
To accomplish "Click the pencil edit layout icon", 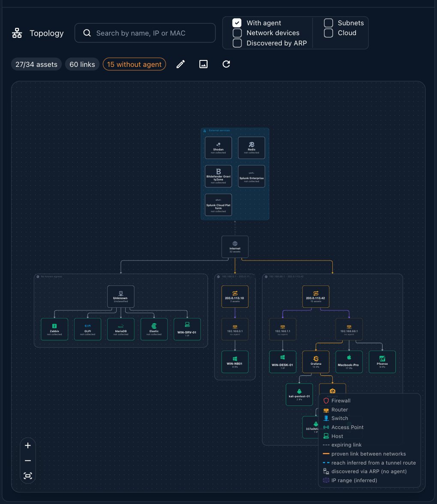I will (181, 64).
